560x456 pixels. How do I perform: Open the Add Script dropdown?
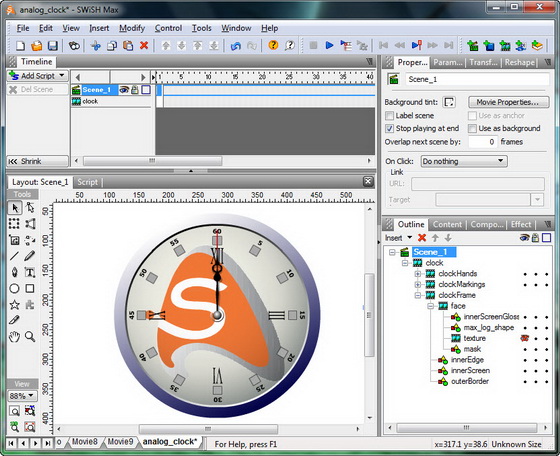pos(38,76)
